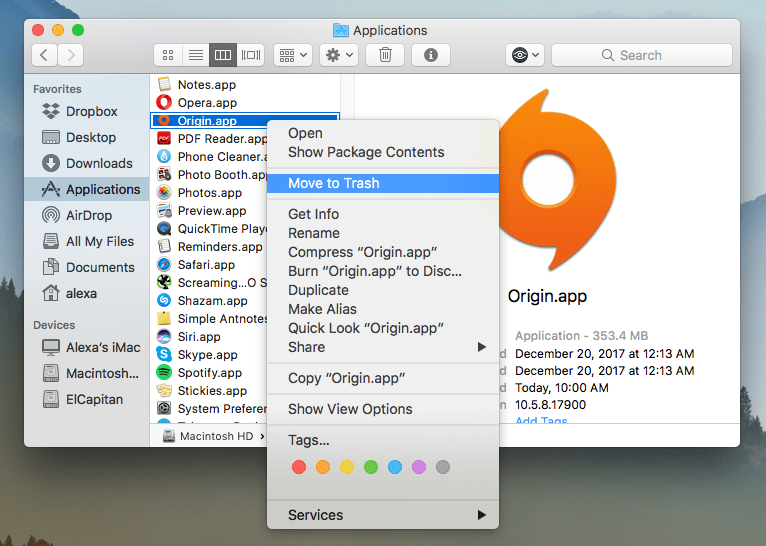This screenshot has width=766, height=546.
Task: Switch to list view
Action: point(196,55)
